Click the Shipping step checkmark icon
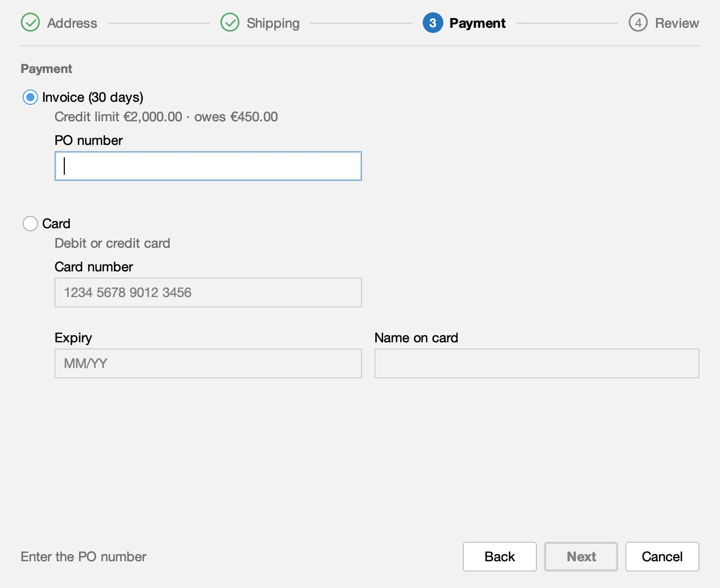Image resolution: width=720 pixels, height=588 pixels. 230,23
